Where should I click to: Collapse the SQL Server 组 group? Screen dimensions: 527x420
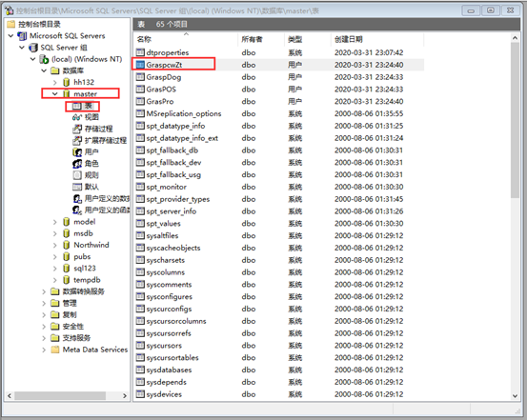tap(22, 48)
